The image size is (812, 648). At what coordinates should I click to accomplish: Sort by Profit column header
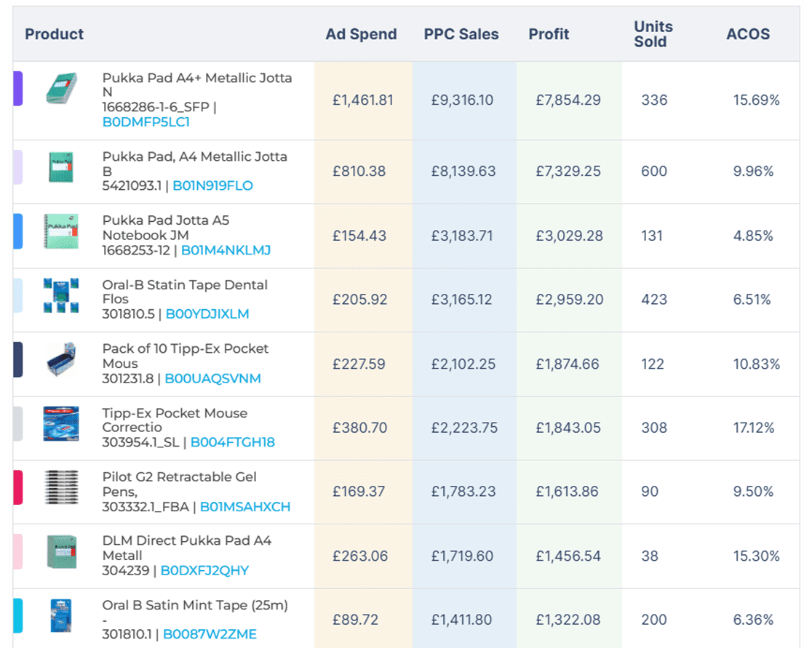pos(549,34)
